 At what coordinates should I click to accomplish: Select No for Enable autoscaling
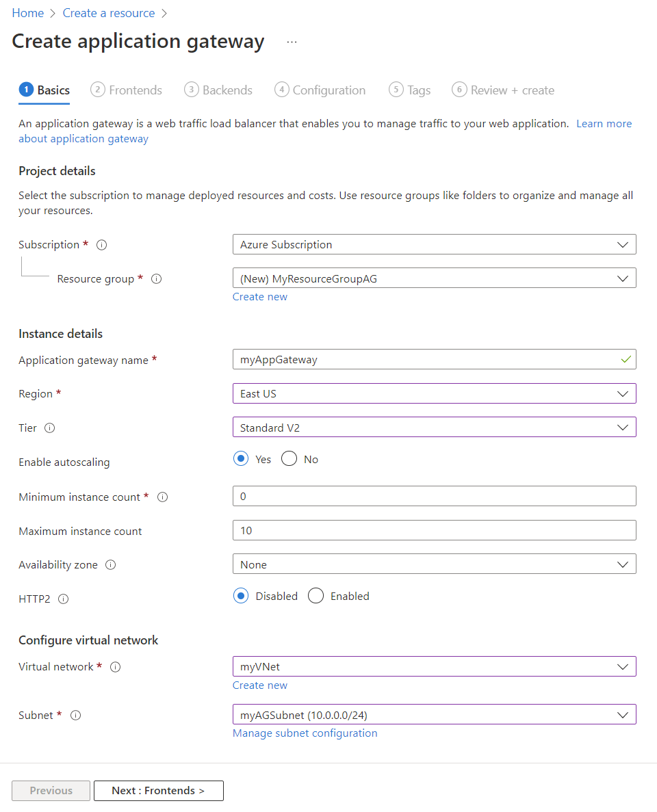pyautogui.click(x=289, y=459)
